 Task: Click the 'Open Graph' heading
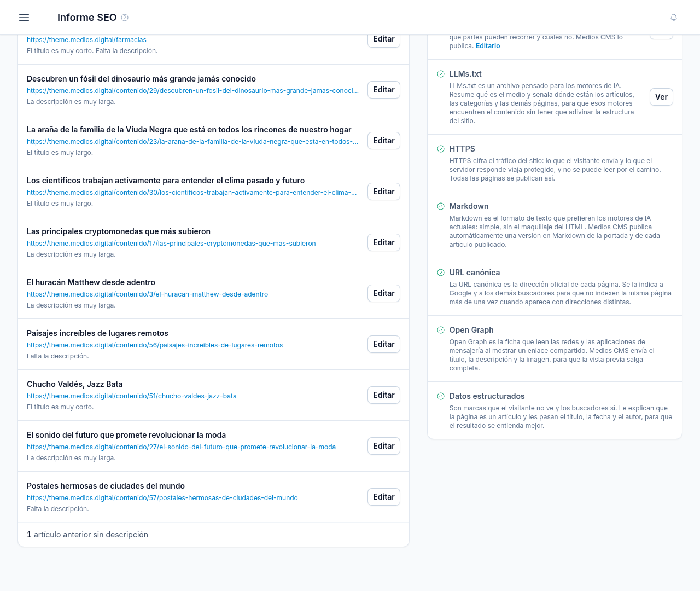click(471, 330)
